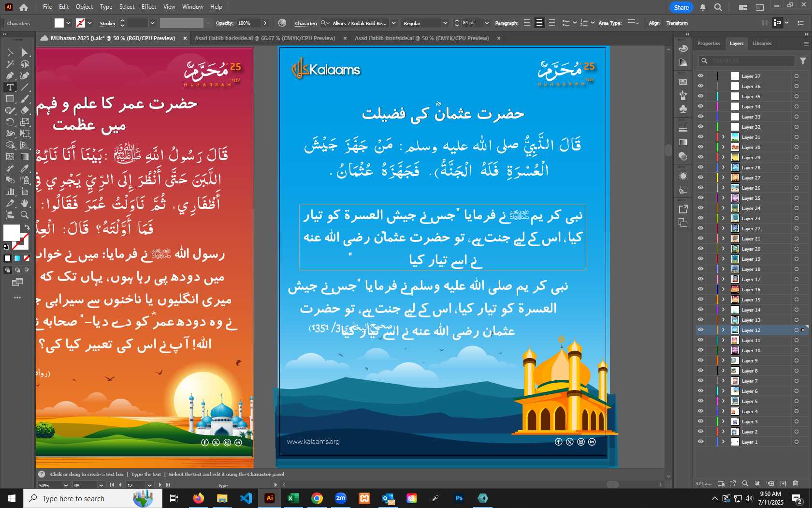Expand Layer 30 contents
812x508 pixels.
pos(724,147)
